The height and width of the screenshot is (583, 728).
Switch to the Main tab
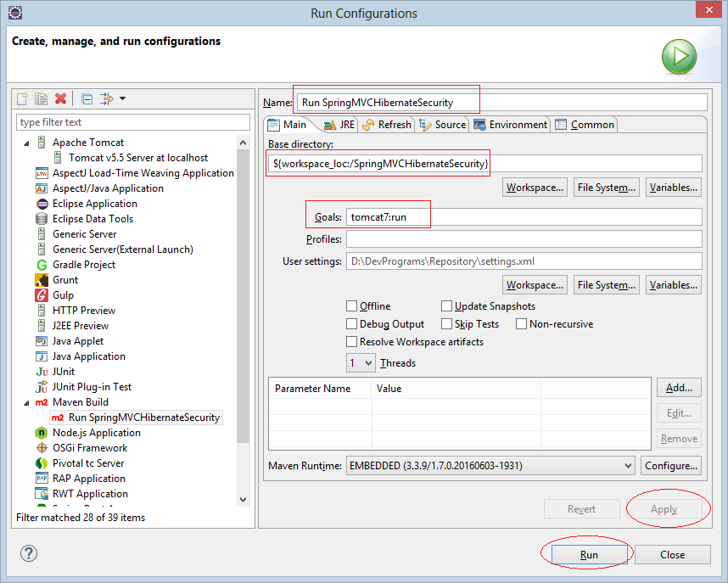click(x=288, y=125)
